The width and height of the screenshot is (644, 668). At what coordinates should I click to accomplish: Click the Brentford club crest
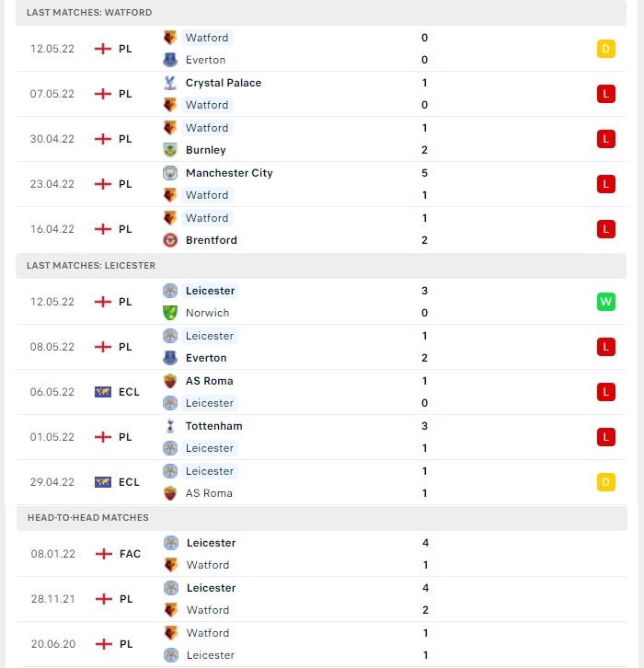(170, 240)
